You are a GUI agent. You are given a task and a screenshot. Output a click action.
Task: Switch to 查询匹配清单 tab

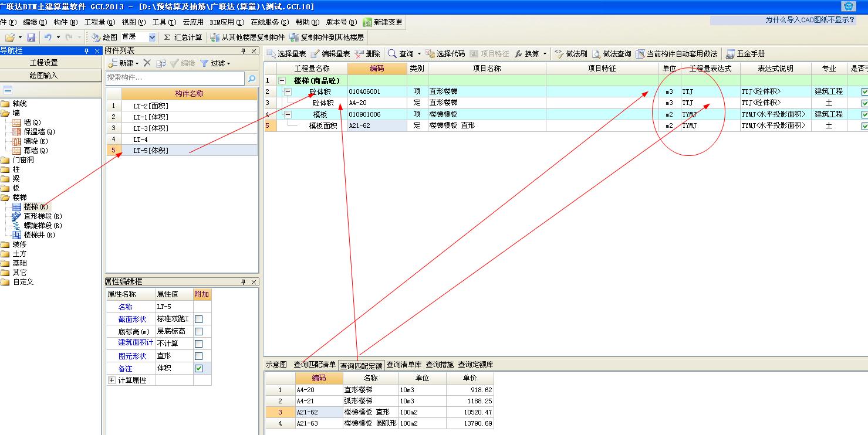[x=315, y=365]
